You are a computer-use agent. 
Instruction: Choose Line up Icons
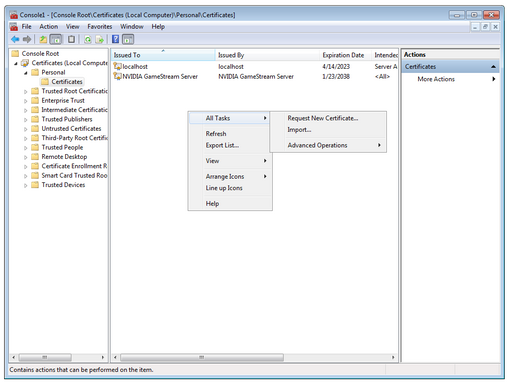click(x=230, y=188)
